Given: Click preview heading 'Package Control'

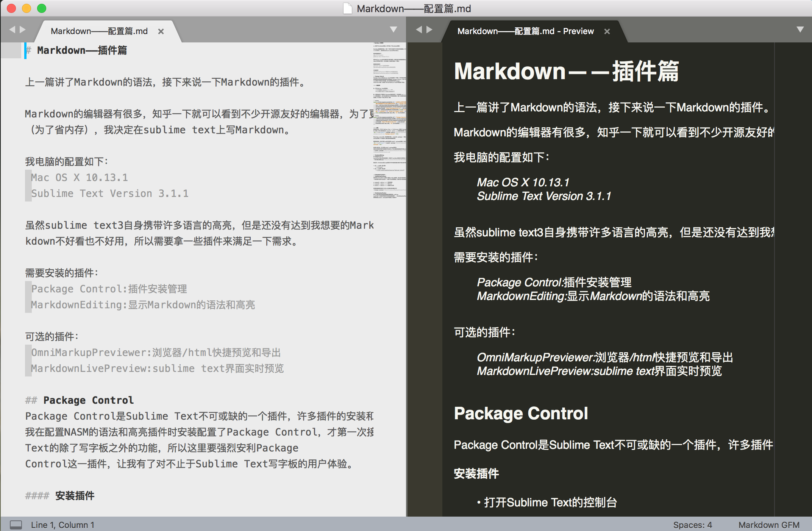Looking at the screenshot, I should (521, 413).
